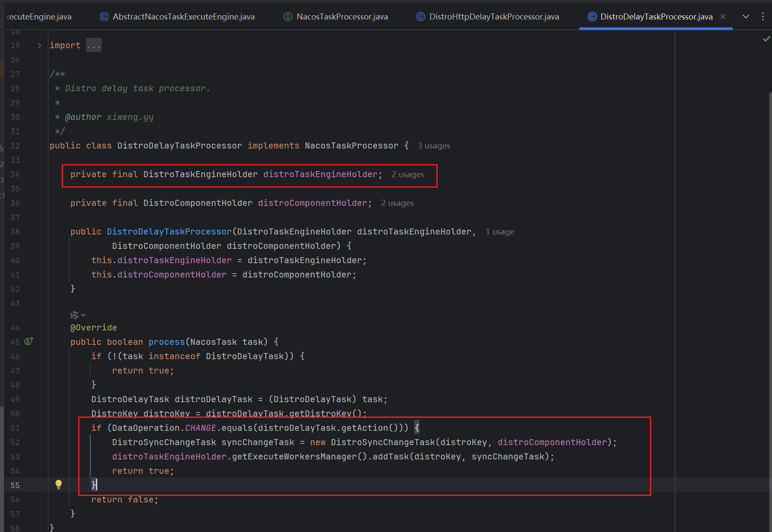Click the "1 usage" hint beside the constructor
Screen dimensions: 772x532
[x=500, y=232]
